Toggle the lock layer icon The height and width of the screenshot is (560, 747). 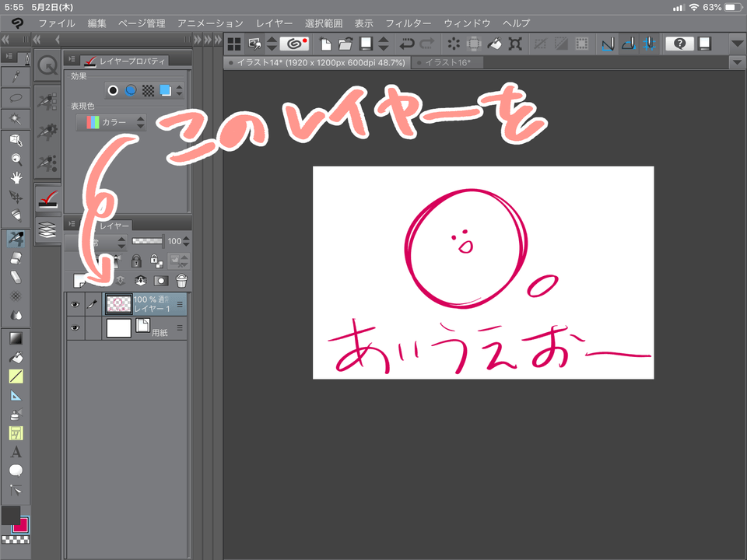click(136, 261)
